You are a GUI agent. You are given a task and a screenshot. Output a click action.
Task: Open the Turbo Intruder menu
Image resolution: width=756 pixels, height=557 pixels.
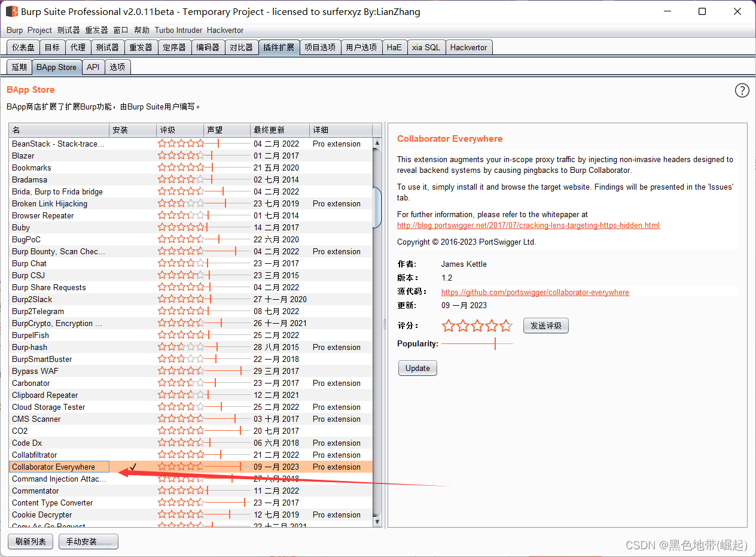[x=178, y=30]
